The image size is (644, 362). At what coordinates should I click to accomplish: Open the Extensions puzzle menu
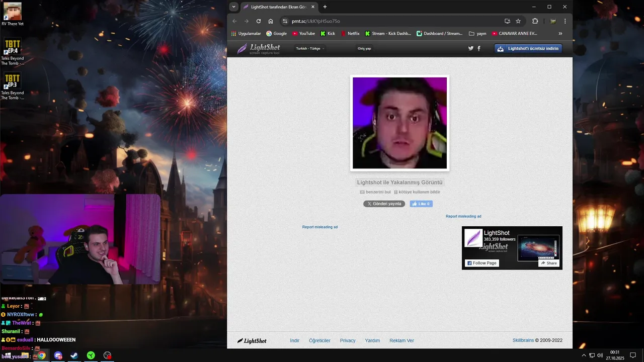point(535,21)
